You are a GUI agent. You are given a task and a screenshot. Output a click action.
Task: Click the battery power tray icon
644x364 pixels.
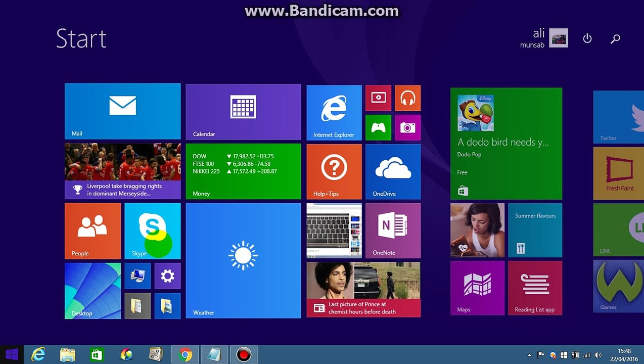[x=575, y=355]
